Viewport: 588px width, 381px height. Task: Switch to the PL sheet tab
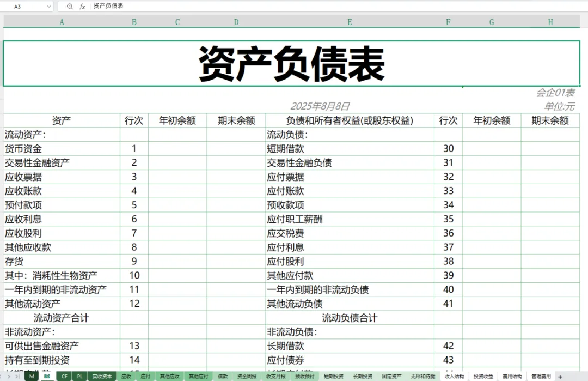click(80, 376)
